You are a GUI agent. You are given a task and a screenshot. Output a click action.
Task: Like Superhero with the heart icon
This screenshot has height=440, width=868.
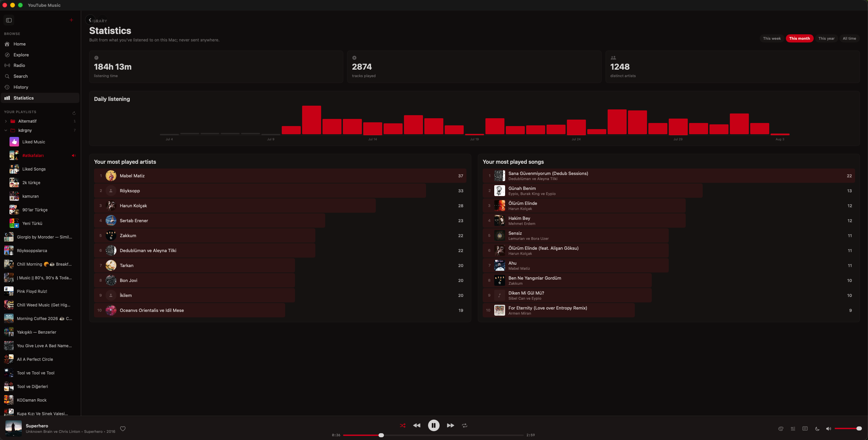[123, 428]
